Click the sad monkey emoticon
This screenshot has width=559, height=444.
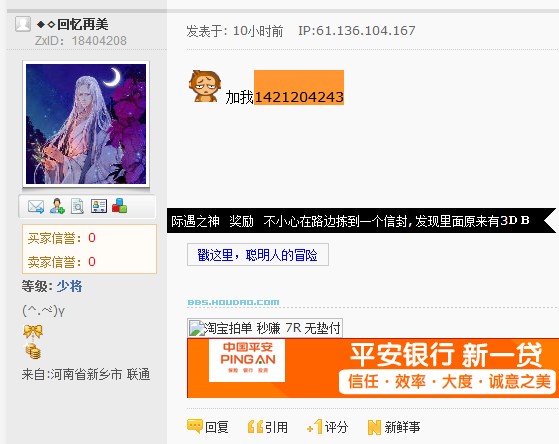coord(205,86)
